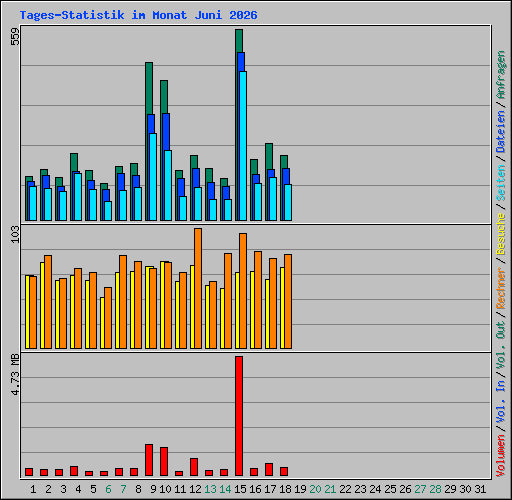Click the top chart maximum value 559

(15, 36)
